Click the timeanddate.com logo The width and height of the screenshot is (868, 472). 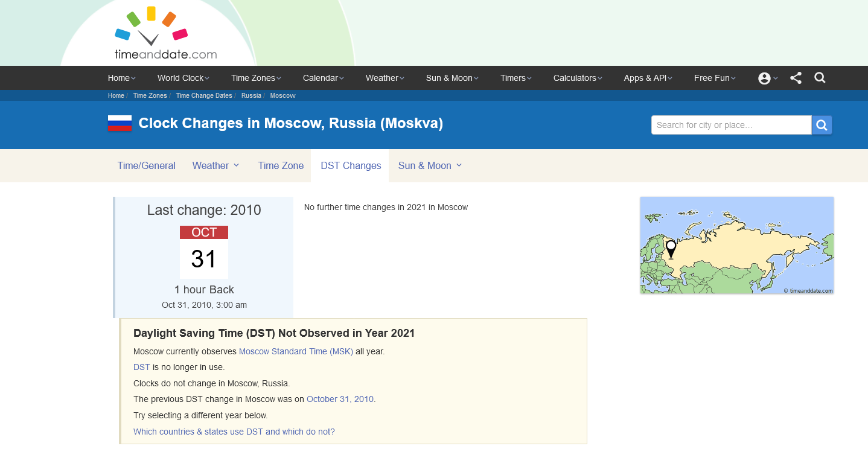point(165,33)
